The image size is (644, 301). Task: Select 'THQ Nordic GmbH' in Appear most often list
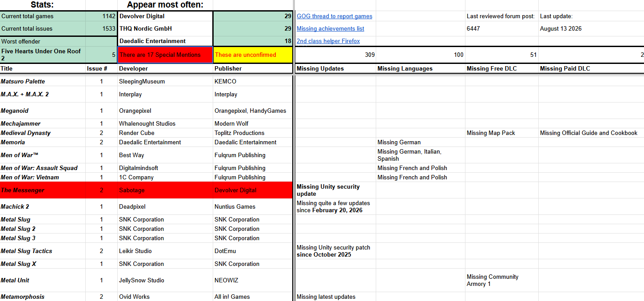(165, 29)
